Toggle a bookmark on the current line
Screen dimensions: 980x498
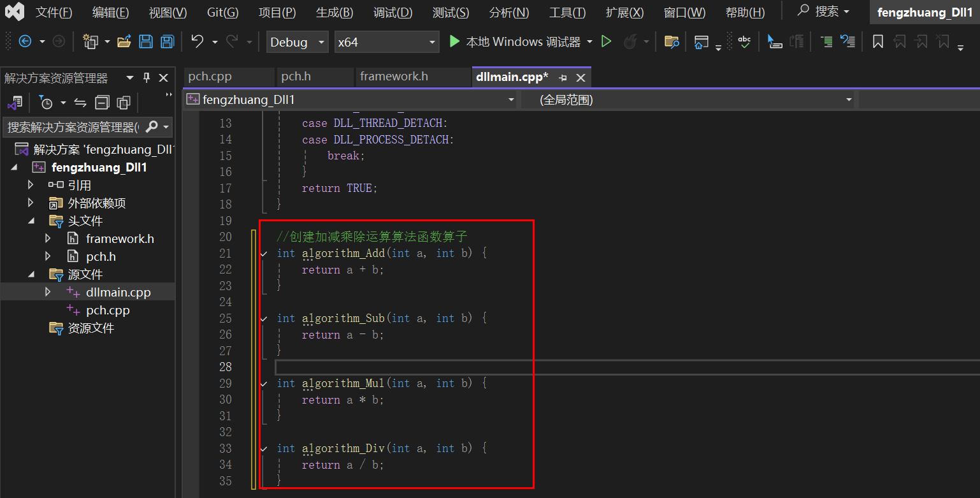pyautogui.click(x=877, y=42)
